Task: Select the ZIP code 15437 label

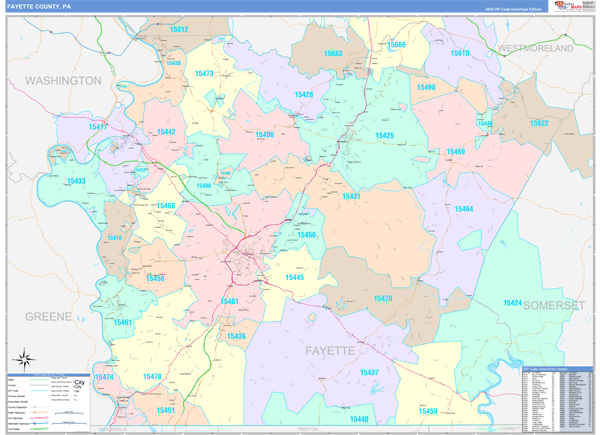Action: [369, 372]
